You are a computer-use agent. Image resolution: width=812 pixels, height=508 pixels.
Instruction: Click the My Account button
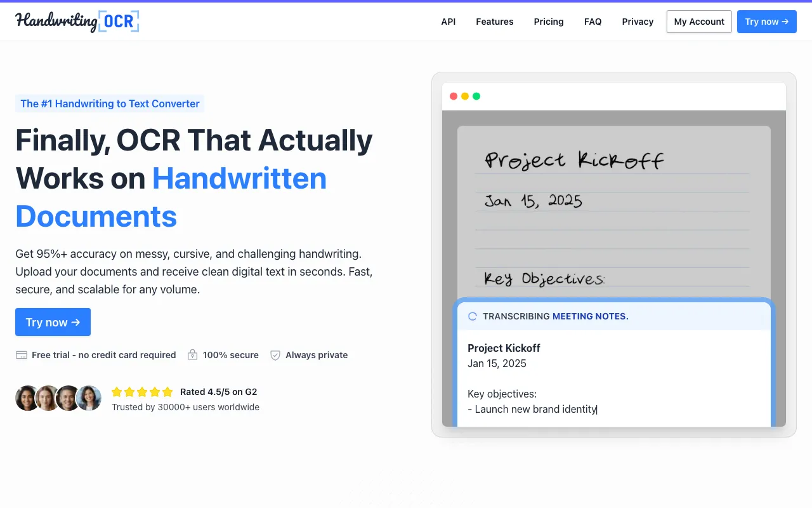click(699, 22)
